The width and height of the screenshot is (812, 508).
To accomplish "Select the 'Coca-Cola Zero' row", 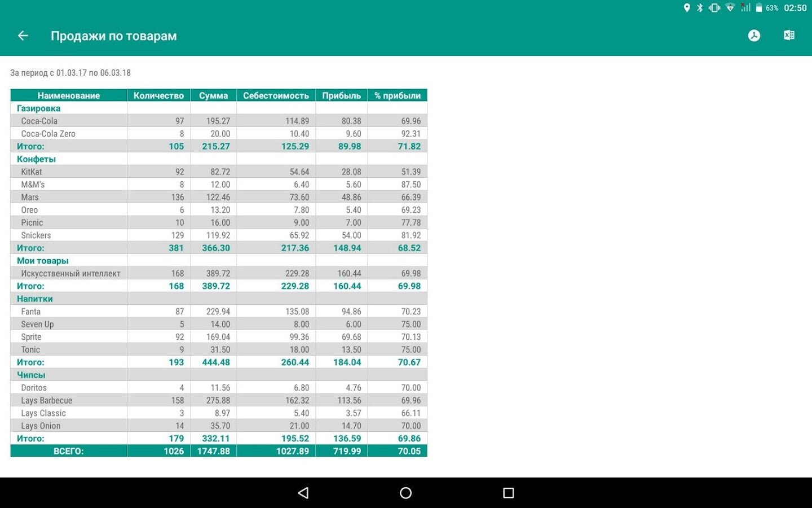I will [x=219, y=134].
